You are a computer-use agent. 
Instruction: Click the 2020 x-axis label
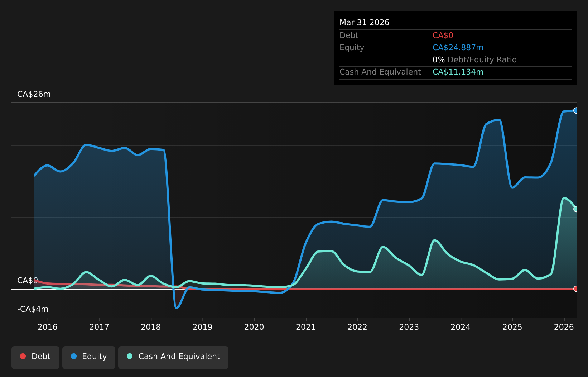click(x=254, y=327)
